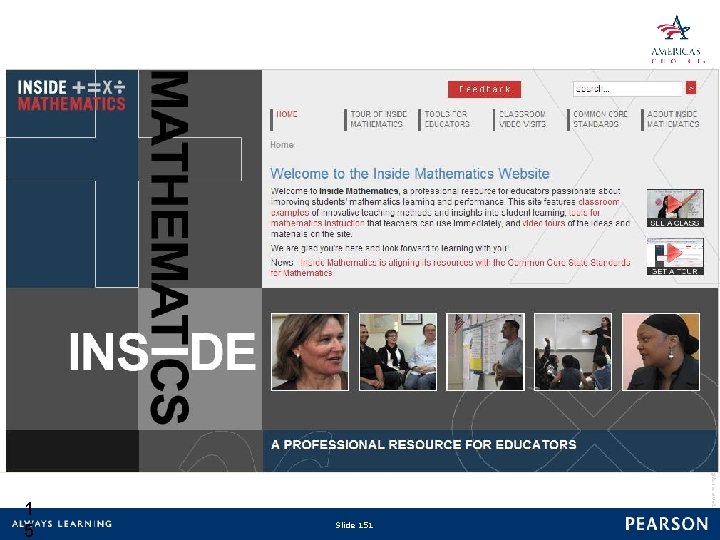This screenshot has height=540, width=720.
Task: Open photo of woman in black headwrap
Action: 661,352
